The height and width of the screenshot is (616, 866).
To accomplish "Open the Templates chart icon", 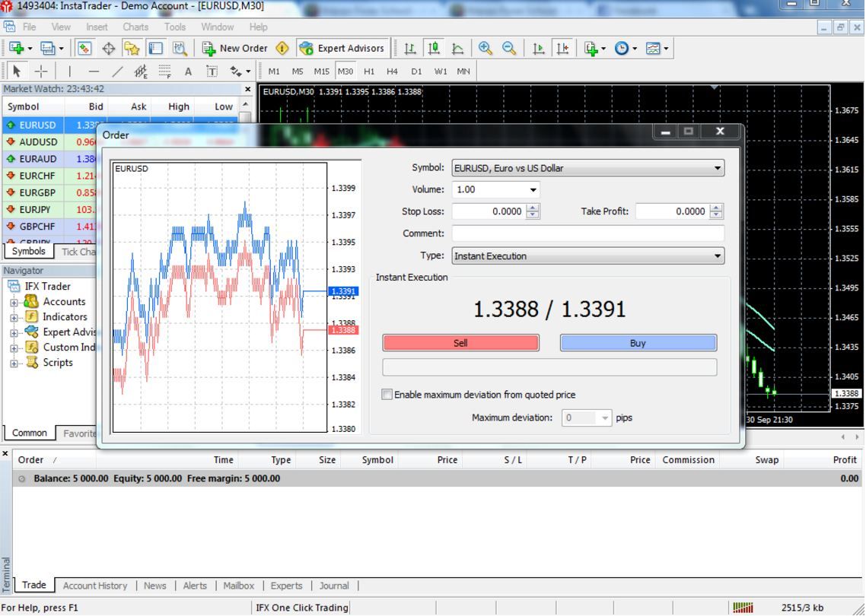I will coord(653,49).
